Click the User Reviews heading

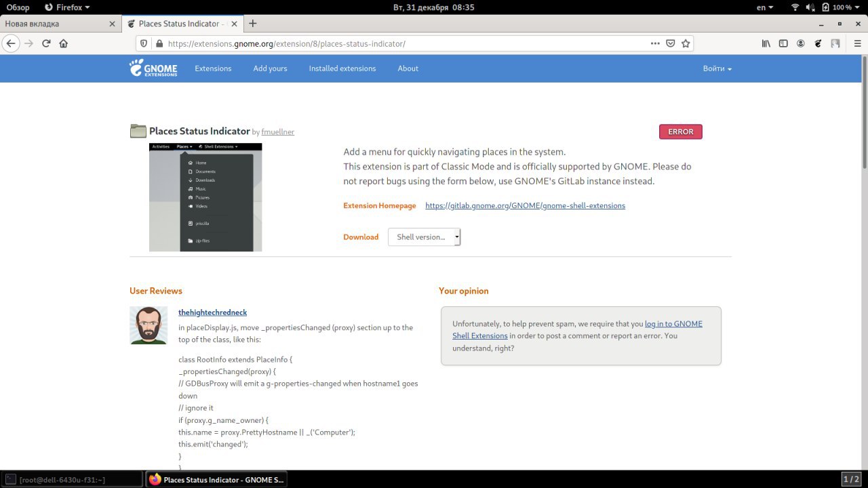click(x=156, y=291)
